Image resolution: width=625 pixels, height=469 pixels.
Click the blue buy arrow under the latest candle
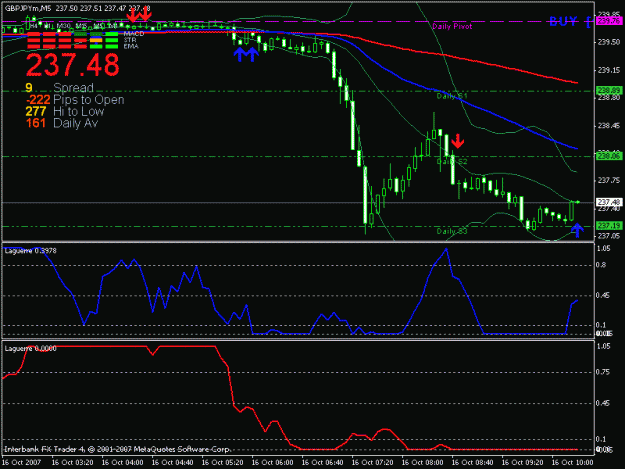(x=577, y=230)
